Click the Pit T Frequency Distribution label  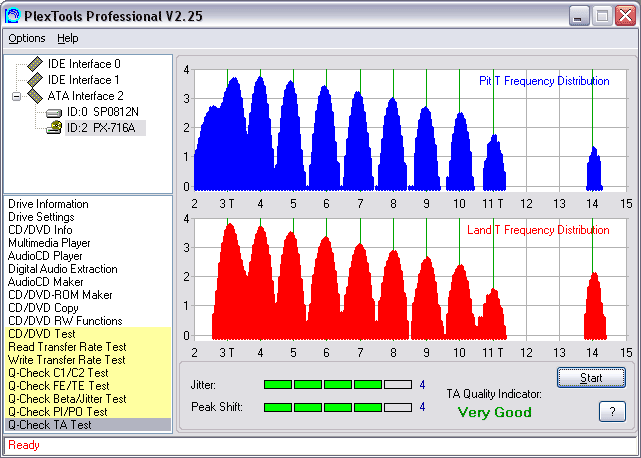pyautogui.click(x=544, y=81)
